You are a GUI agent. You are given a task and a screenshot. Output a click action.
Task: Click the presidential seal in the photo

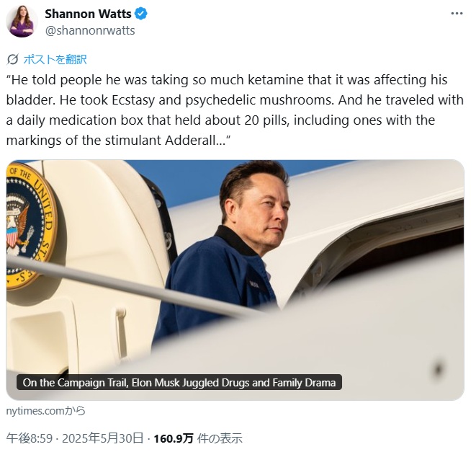(30, 225)
